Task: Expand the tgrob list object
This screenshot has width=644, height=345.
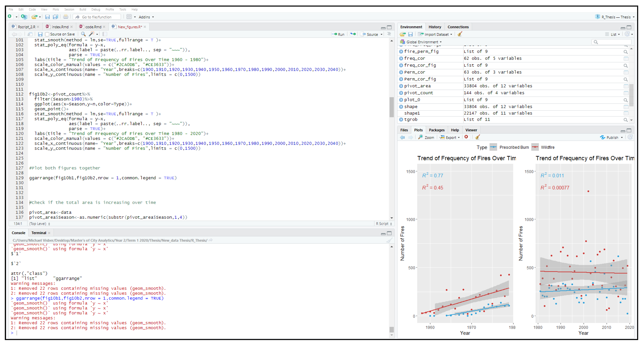Action: pos(401,119)
